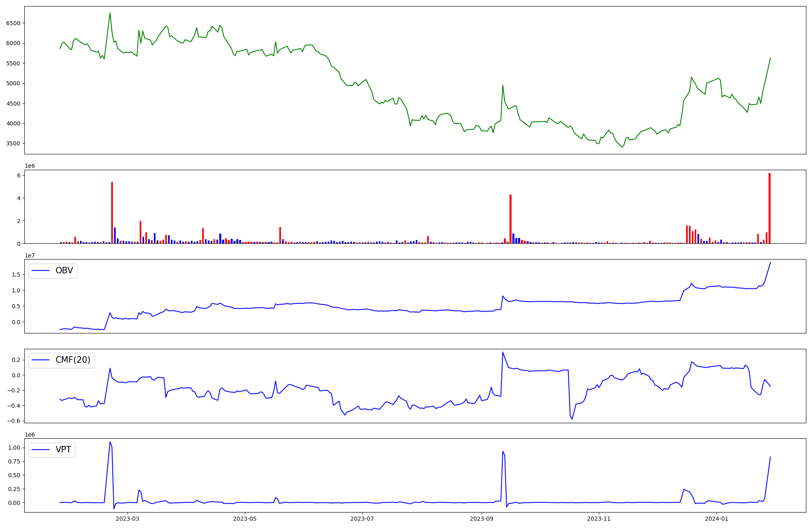Click the highest peak of the green price line

coord(110,13)
